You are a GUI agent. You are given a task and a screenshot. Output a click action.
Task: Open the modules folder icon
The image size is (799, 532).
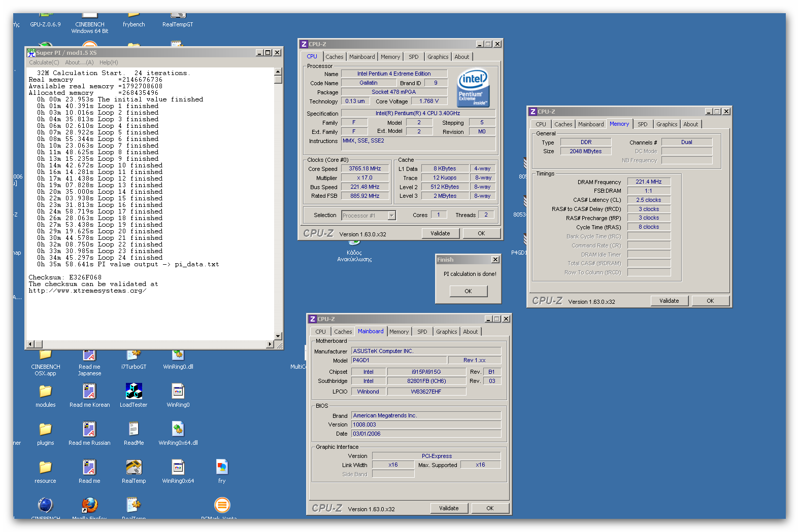[x=45, y=391]
